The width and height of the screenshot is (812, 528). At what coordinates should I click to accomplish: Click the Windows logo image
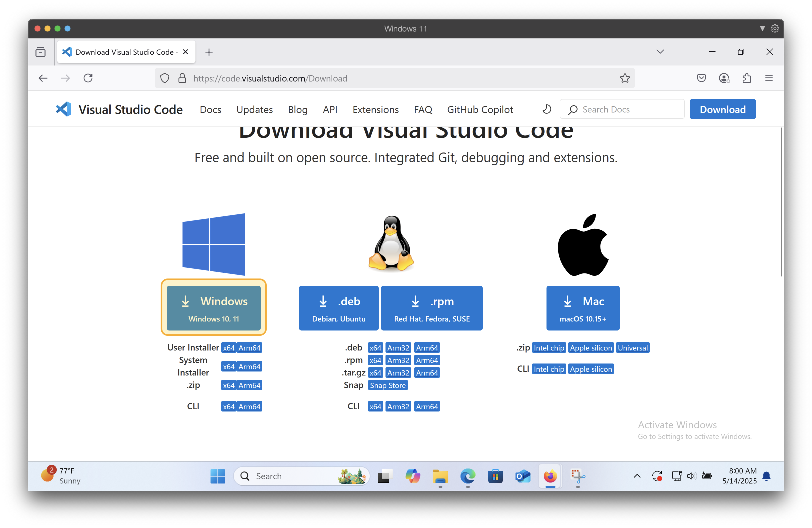213,244
